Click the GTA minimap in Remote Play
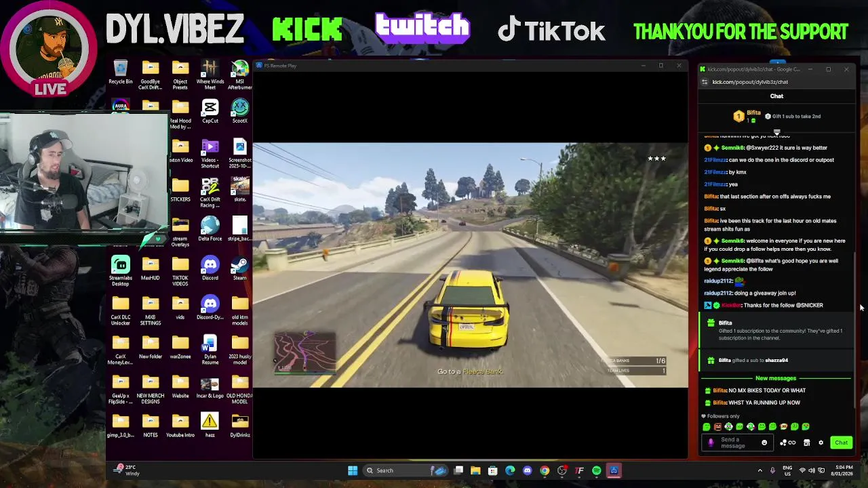 (304, 352)
